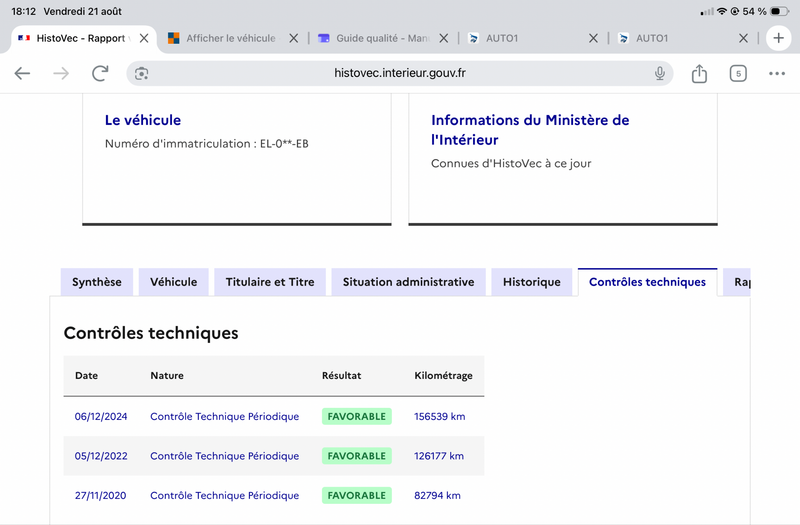Open the camera search icon in the address bar

pos(142,73)
